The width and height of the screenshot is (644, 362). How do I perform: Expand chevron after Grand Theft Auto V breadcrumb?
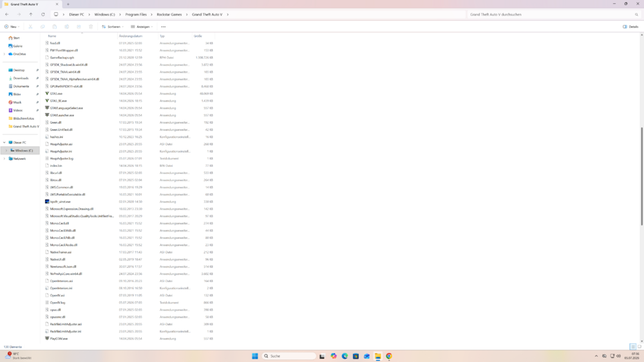click(227, 14)
